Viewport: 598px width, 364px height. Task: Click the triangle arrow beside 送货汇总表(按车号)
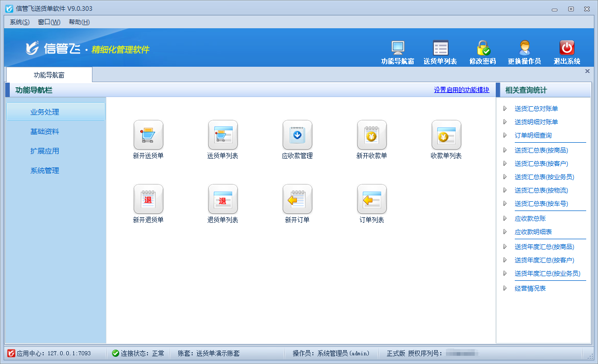pyautogui.click(x=505, y=203)
